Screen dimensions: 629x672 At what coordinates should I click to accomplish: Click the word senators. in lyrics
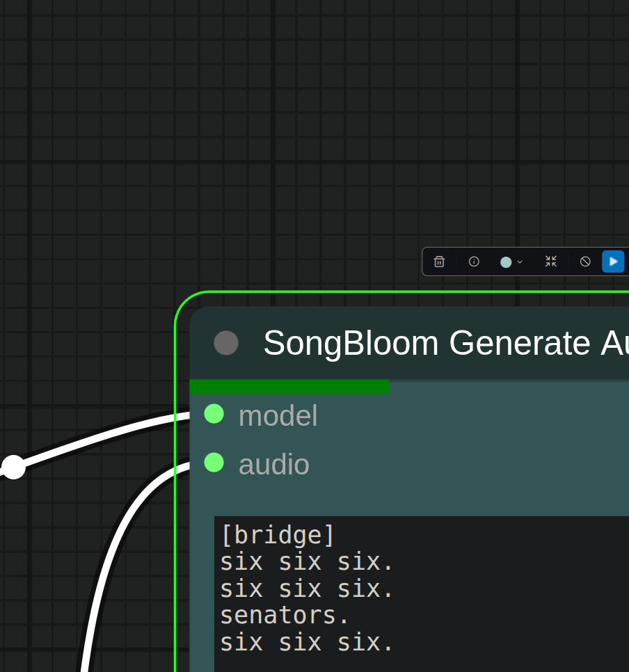pos(285,616)
